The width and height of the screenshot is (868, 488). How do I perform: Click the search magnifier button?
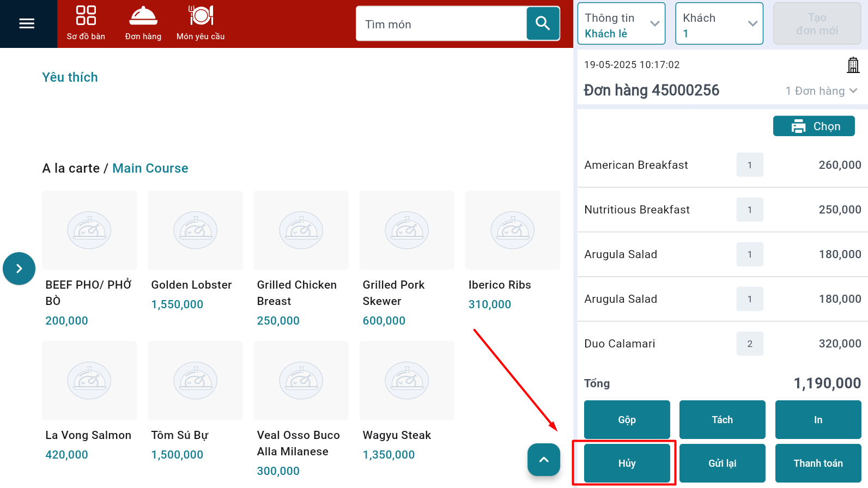coord(543,23)
